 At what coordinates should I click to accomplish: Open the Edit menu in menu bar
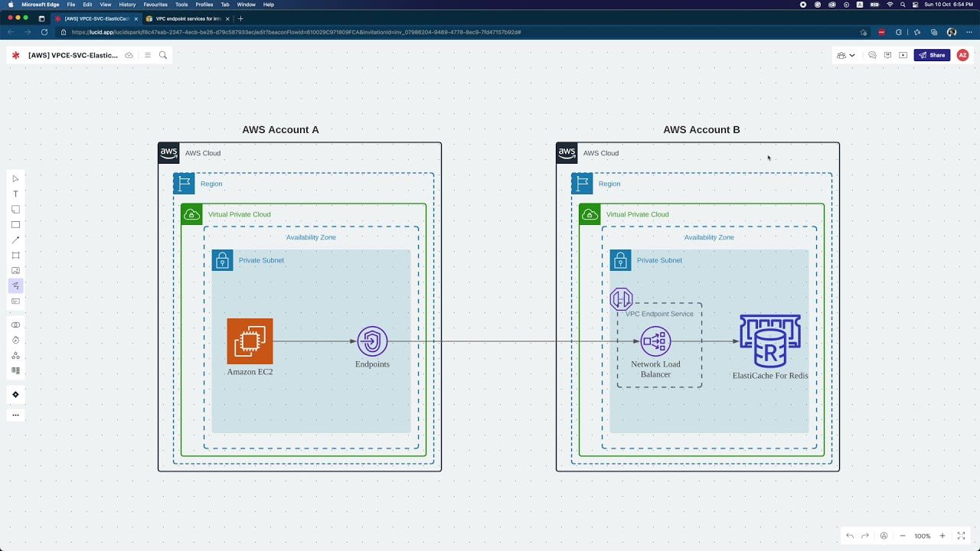tap(87, 5)
